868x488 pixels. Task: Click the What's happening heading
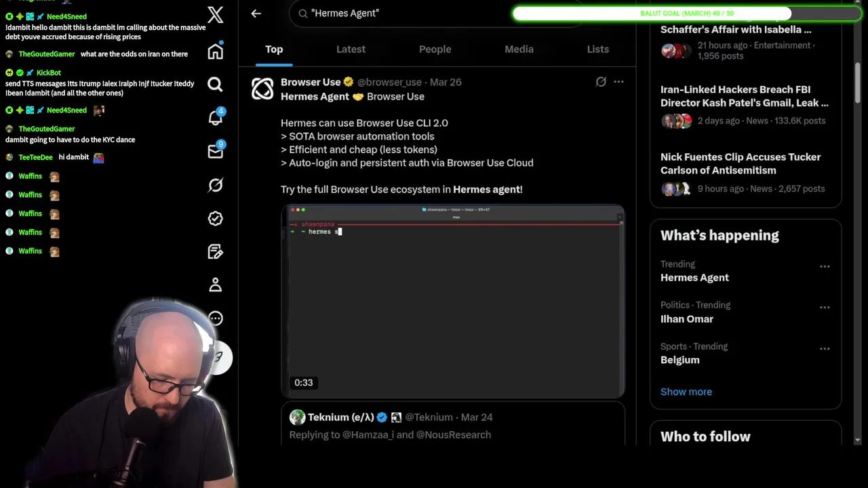pos(719,236)
